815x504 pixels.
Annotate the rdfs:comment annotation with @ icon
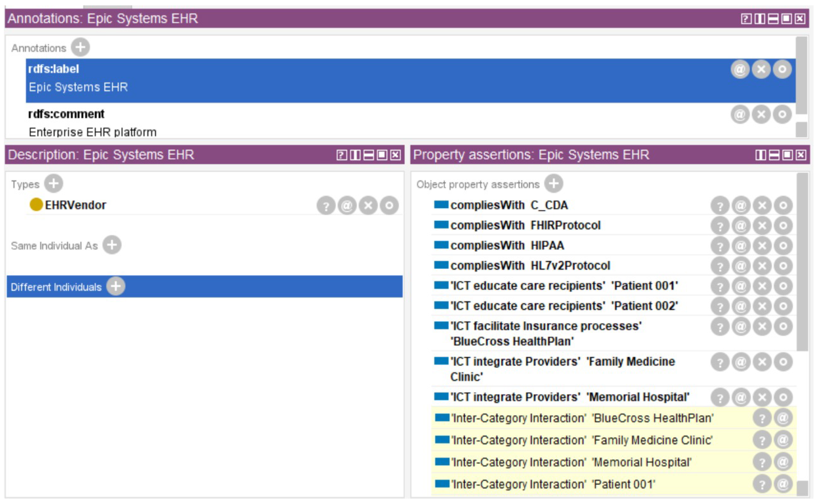tap(740, 115)
